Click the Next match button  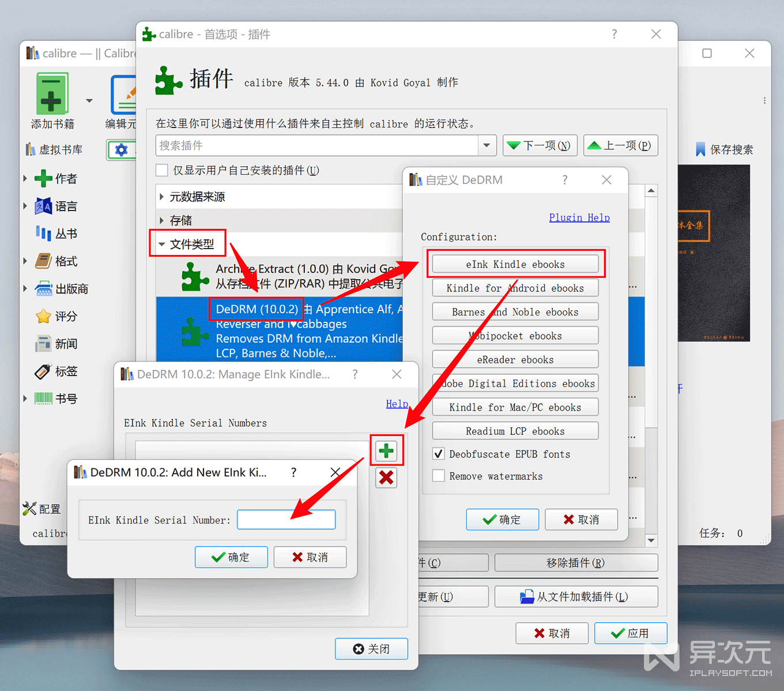click(540, 145)
